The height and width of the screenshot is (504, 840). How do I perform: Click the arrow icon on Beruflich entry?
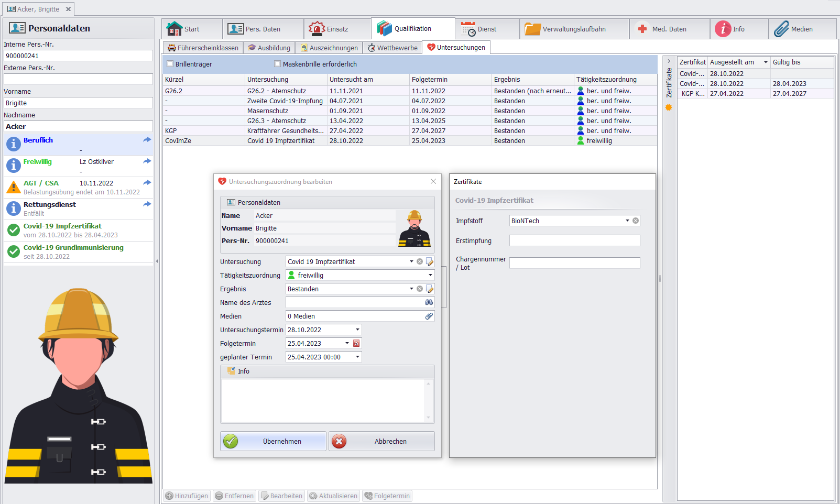pyautogui.click(x=147, y=140)
